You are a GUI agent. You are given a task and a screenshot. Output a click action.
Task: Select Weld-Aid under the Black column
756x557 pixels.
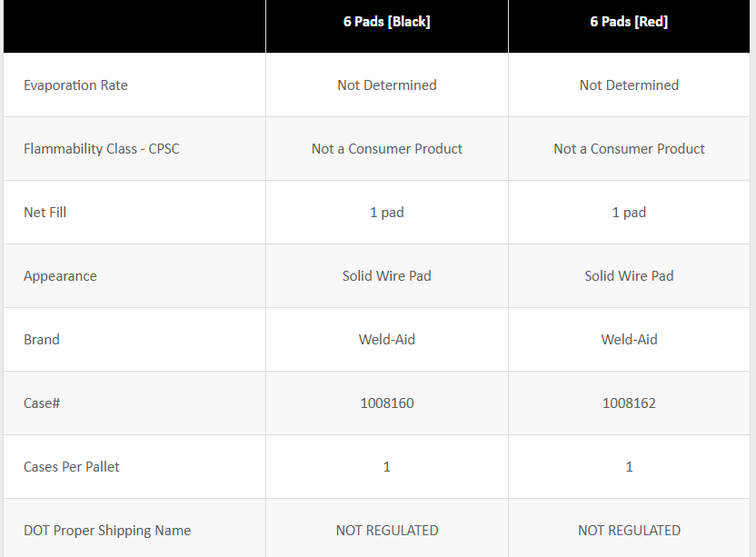coord(386,340)
